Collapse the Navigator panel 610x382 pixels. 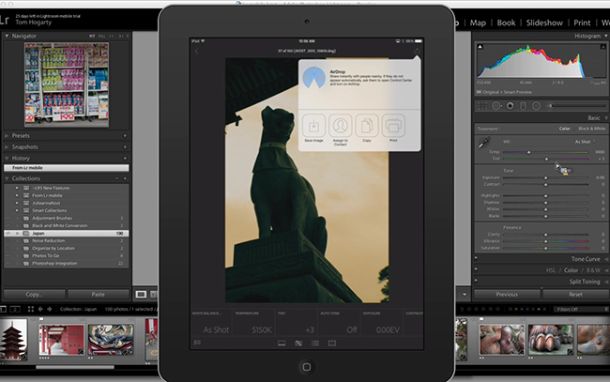7,36
